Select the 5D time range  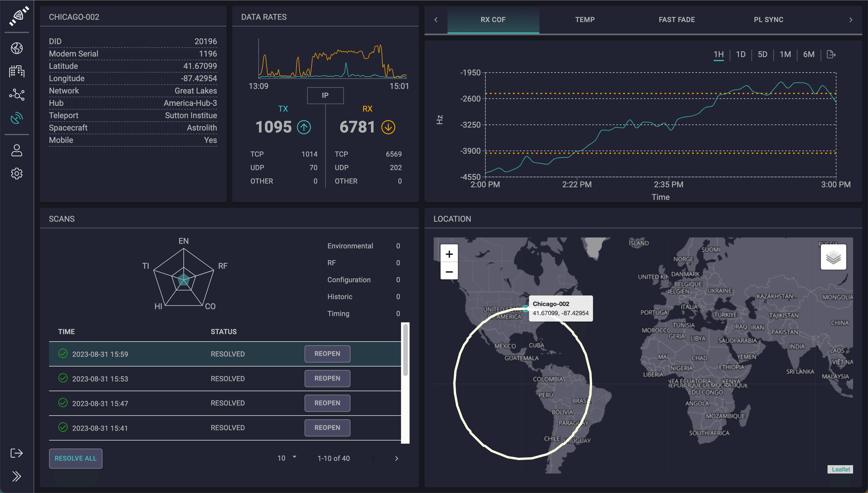tap(762, 54)
